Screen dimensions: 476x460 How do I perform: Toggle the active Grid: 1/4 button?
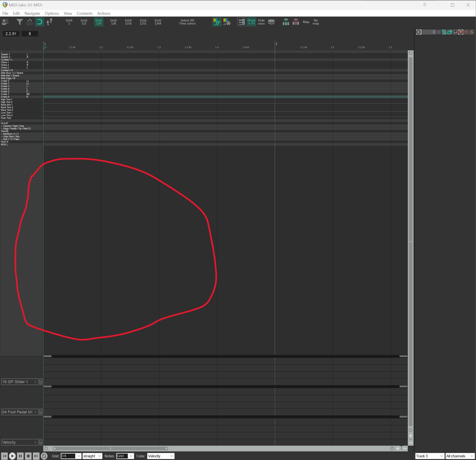click(99, 22)
